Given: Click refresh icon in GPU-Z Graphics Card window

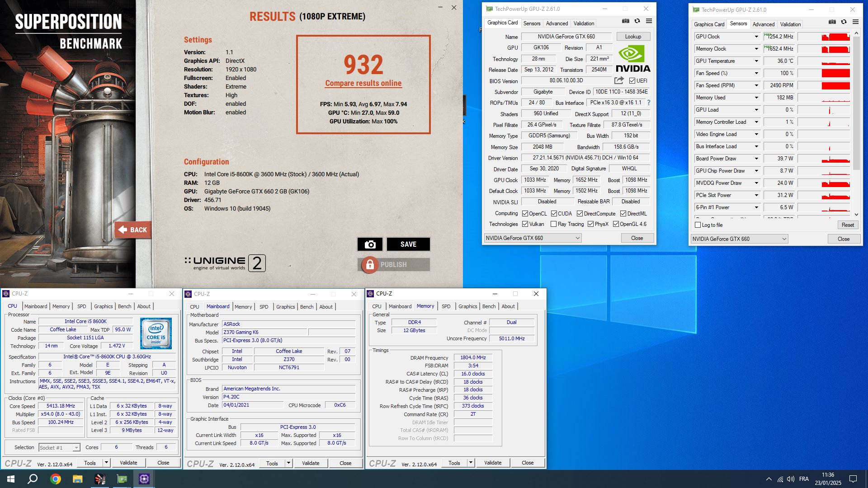Looking at the screenshot, I should tap(637, 21).
